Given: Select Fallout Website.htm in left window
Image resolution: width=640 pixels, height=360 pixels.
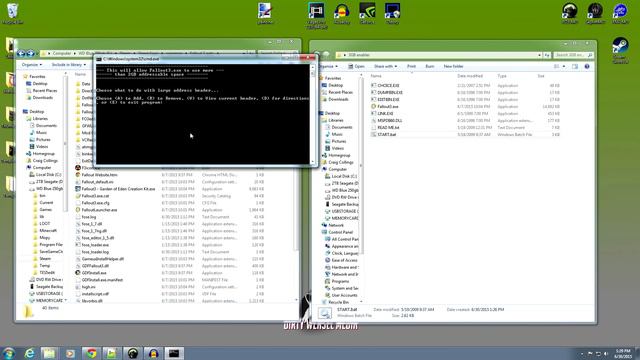Looking at the screenshot, I should point(99,175).
